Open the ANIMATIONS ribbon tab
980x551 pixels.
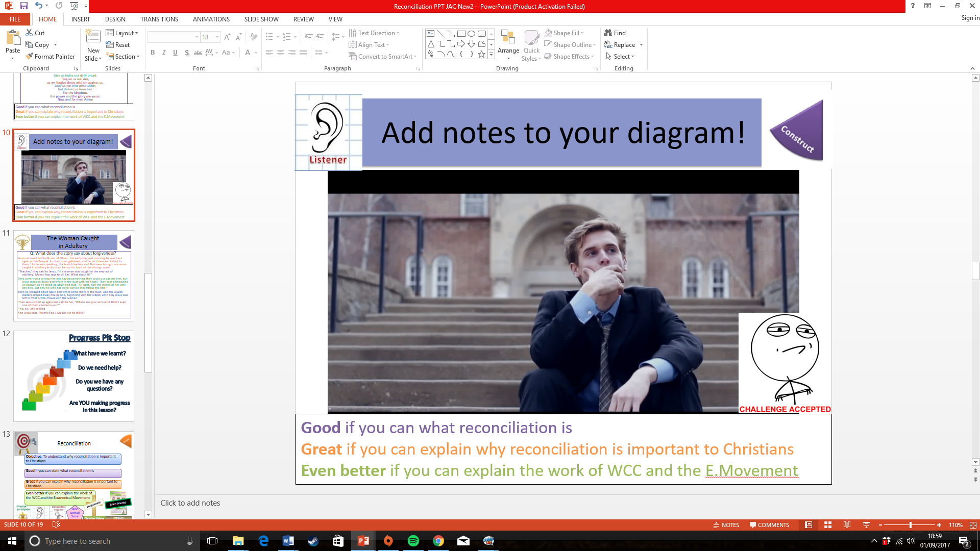click(211, 19)
